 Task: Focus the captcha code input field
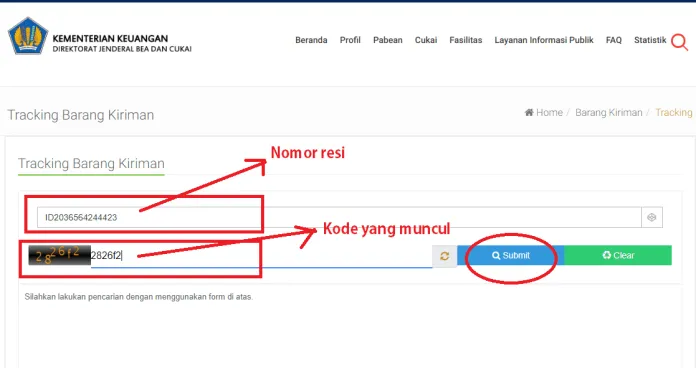point(261,256)
